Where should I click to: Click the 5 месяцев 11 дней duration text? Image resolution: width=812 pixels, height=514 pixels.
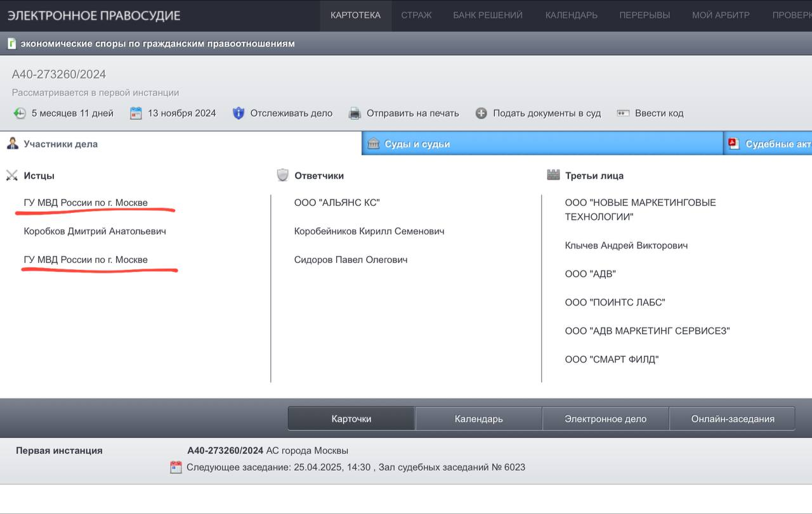(72, 113)
